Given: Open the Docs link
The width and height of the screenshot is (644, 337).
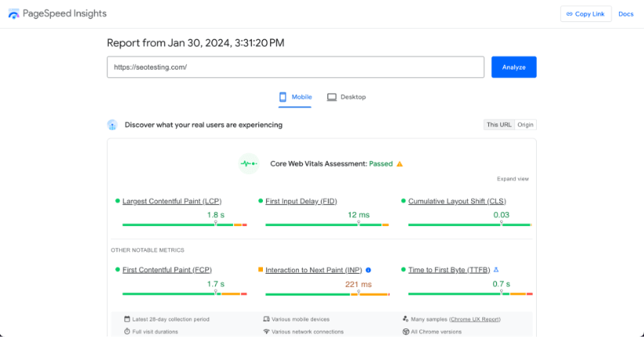Looking at the screenshot, I should (625, 14).
